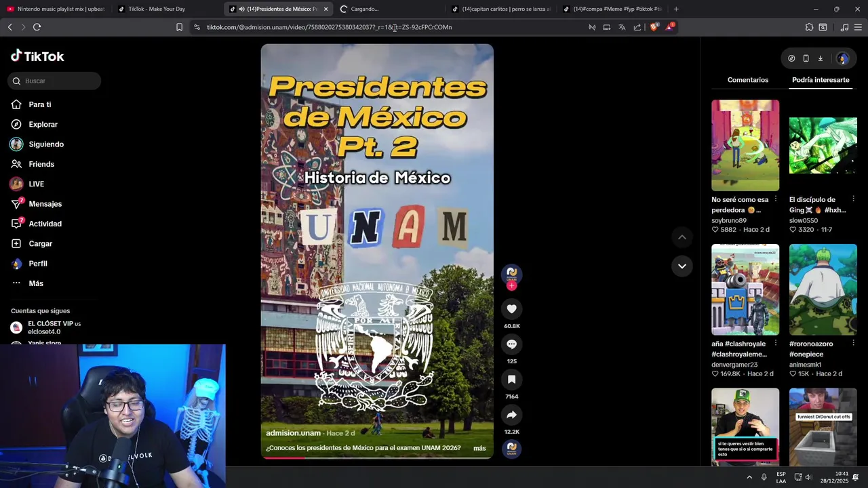The width and height of the screenshot is (868, 488).
Task: Go back in browser history
Action: pos(9,27)
